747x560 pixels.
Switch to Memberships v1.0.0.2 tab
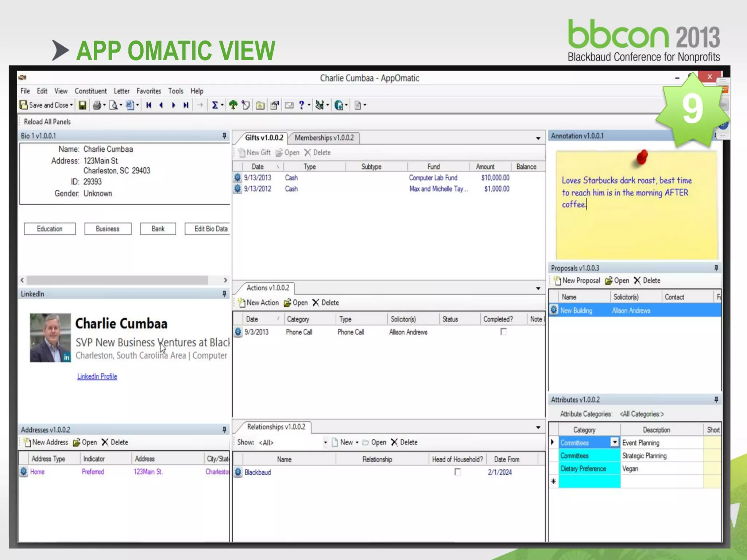[324, 138]
